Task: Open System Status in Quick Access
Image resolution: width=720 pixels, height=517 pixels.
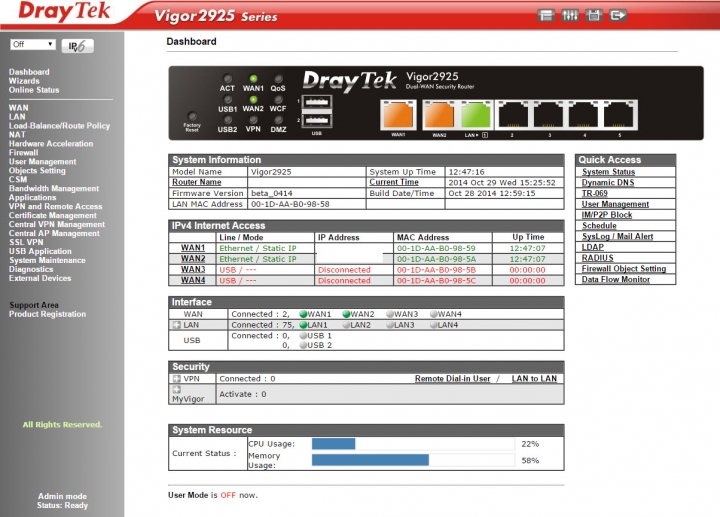Action: [608, 172]
